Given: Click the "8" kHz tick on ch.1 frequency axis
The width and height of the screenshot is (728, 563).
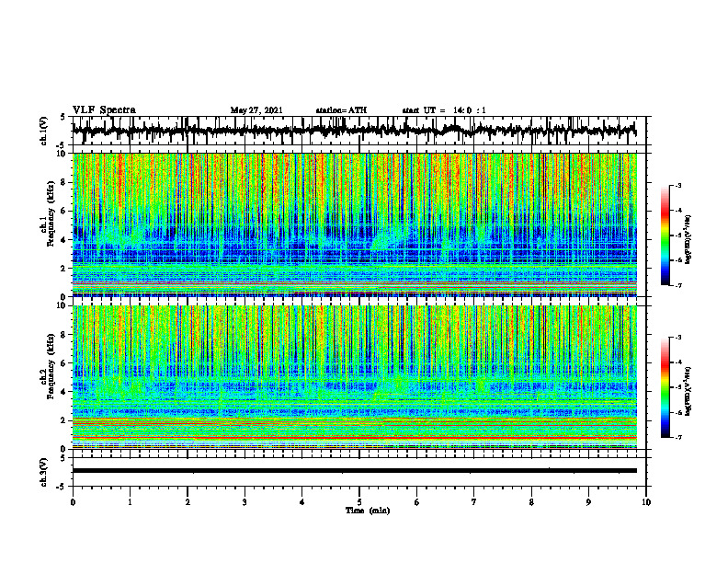Looking at the screenshot, I should [x=64, y=182].
